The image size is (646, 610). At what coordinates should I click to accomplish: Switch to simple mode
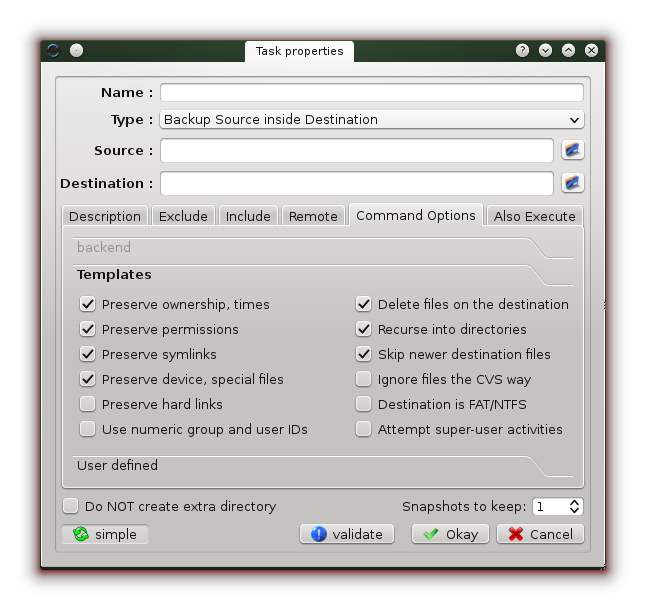click(x=105, y=534)
